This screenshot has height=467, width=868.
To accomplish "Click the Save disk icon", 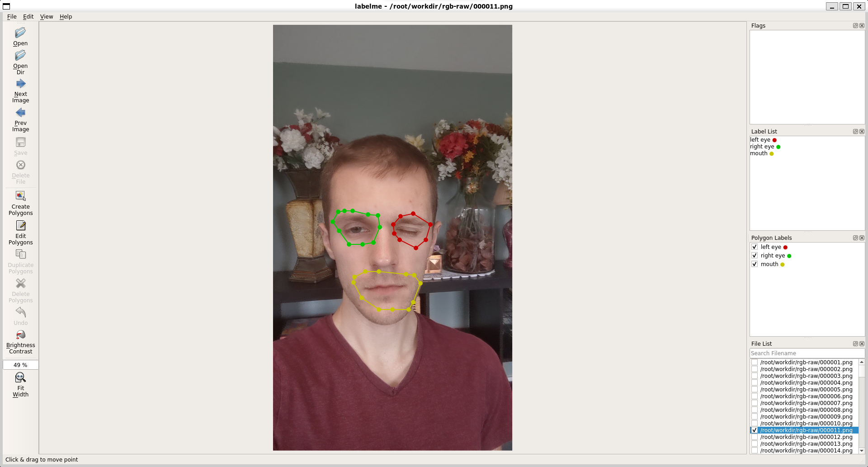I will pos(20,142).
